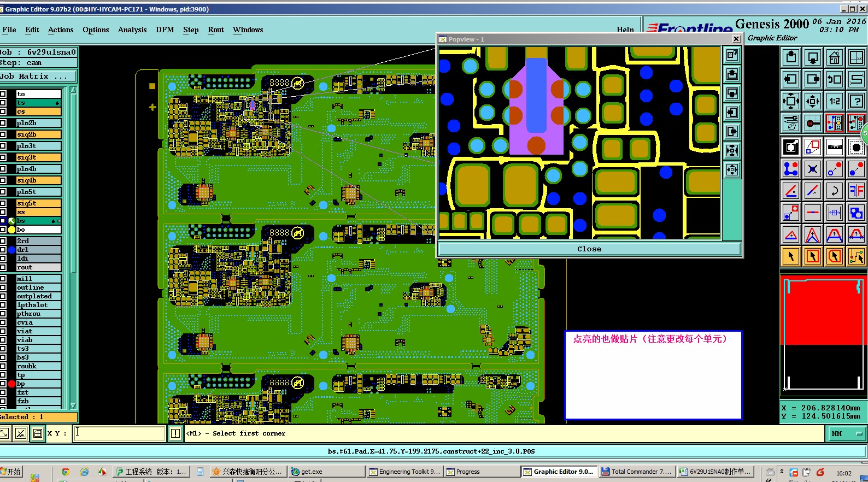Click the layer list scroll-up arrow

tap(73, 90)
